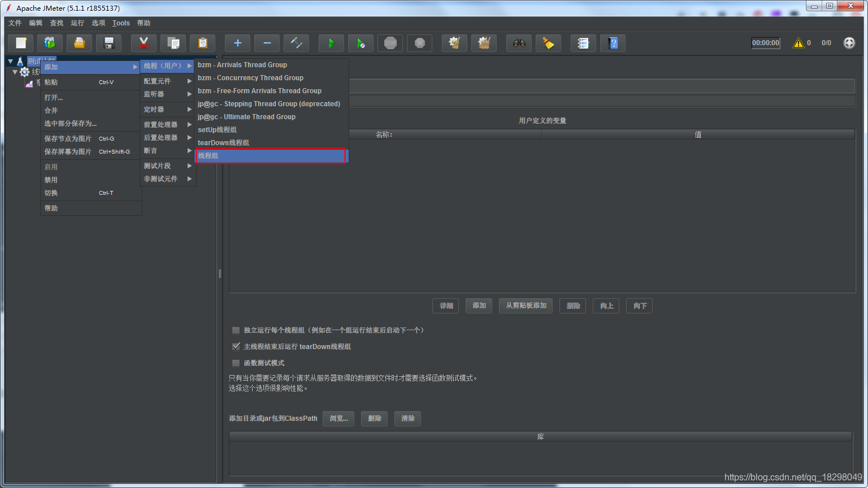Click the warning triangle log indicator
Image resolution: width=868 pixels, height=488 pixels.
tap(798, 43)
